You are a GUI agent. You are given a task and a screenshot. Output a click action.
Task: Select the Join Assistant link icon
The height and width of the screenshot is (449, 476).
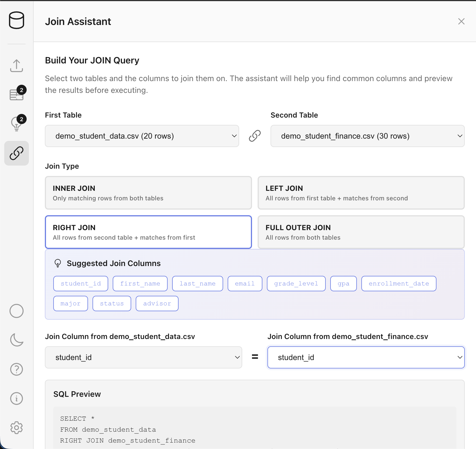click(17, 153)
